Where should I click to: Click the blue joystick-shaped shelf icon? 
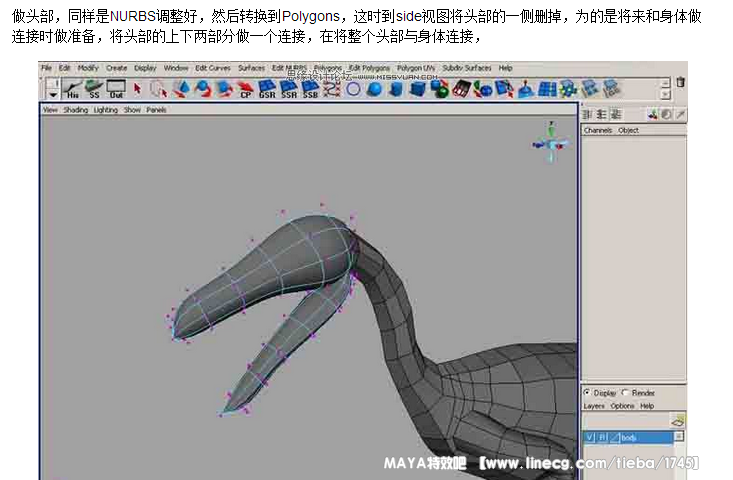tap(526, 89)
